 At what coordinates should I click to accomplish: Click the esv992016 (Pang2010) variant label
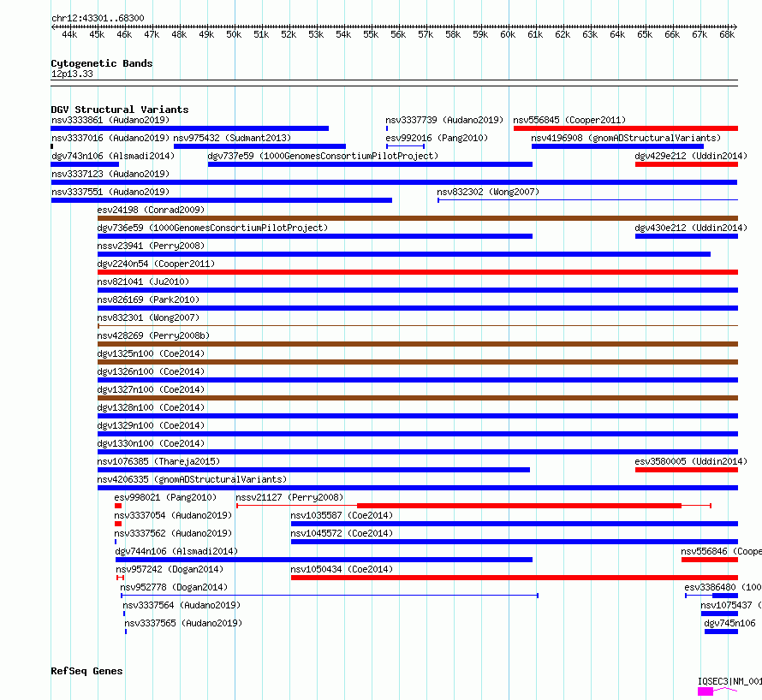[437, 138]
